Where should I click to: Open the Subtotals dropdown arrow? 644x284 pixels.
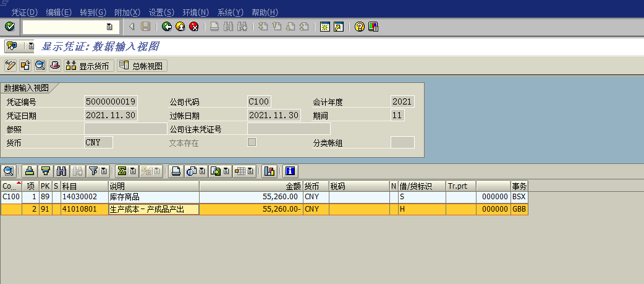coord(156,171)
